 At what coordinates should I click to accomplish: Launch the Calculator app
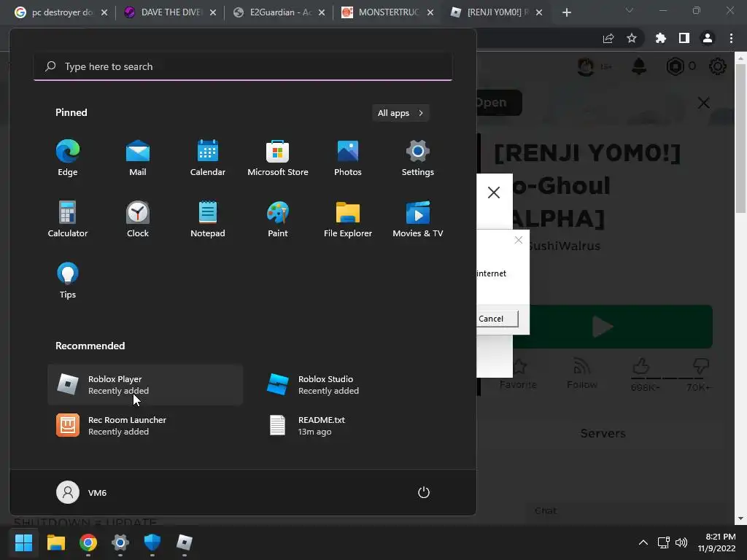coord(68,219)
